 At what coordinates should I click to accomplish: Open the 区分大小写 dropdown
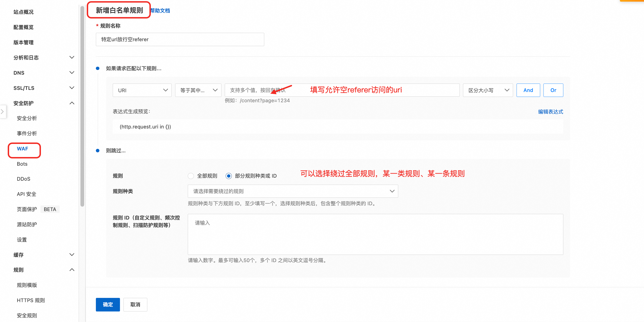(x=488, y=90)
